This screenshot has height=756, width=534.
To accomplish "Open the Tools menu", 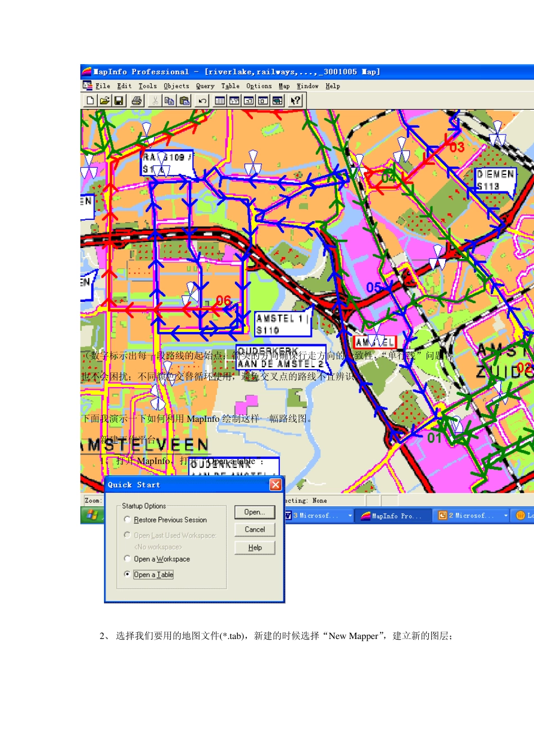I will [x=147, y=86].
